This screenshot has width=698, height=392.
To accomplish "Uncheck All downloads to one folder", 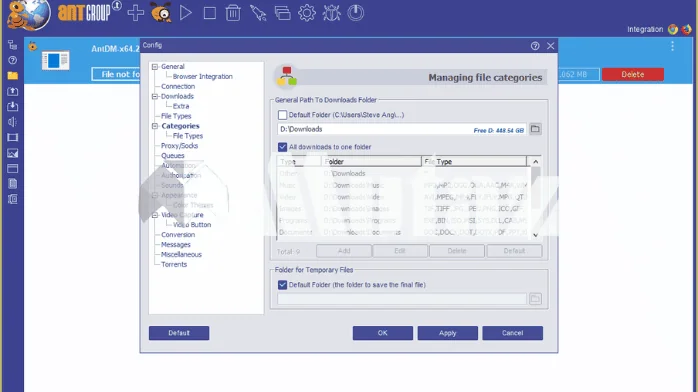I will point(282,147).
